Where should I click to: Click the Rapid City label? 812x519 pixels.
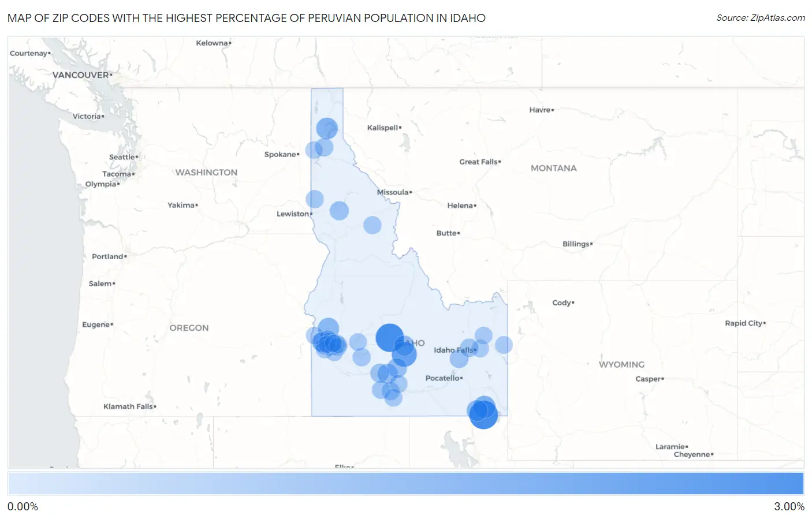click(744, 323)
